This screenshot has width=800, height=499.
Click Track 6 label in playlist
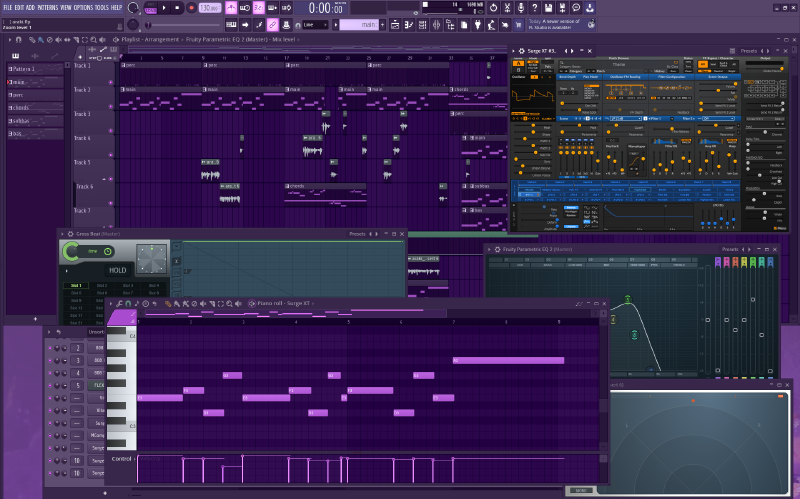click(x=84, y=187)
